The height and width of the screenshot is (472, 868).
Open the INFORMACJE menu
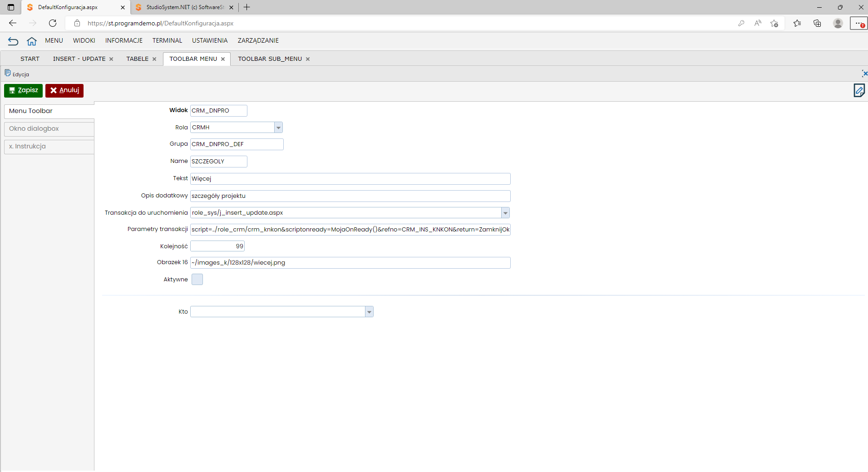(x=124, y=40)
